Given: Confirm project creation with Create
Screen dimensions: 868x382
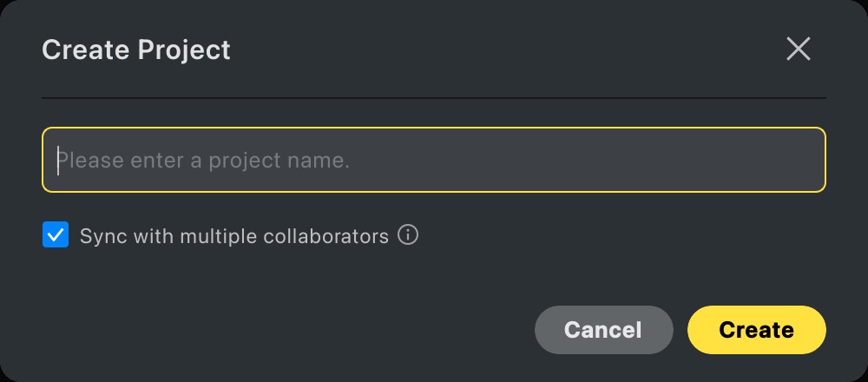Looking at the screenshot, I should pos(756,330).
